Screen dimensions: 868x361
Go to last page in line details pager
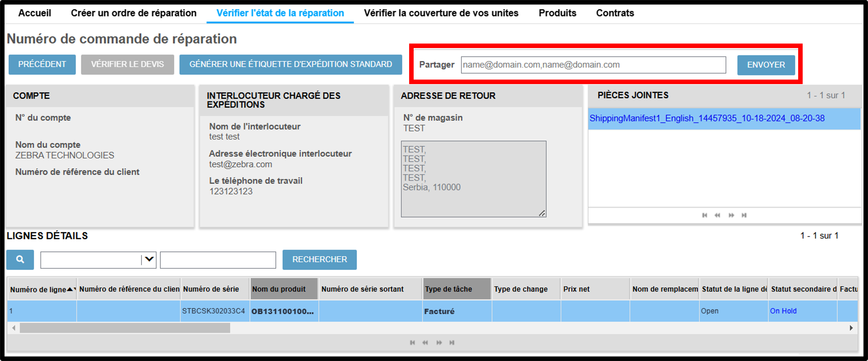452,342
